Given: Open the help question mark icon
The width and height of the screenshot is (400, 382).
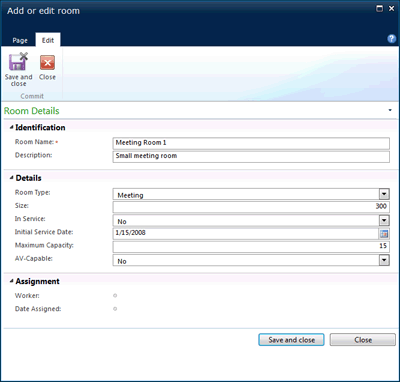Looking at the screenshot, I should point(391,39).
